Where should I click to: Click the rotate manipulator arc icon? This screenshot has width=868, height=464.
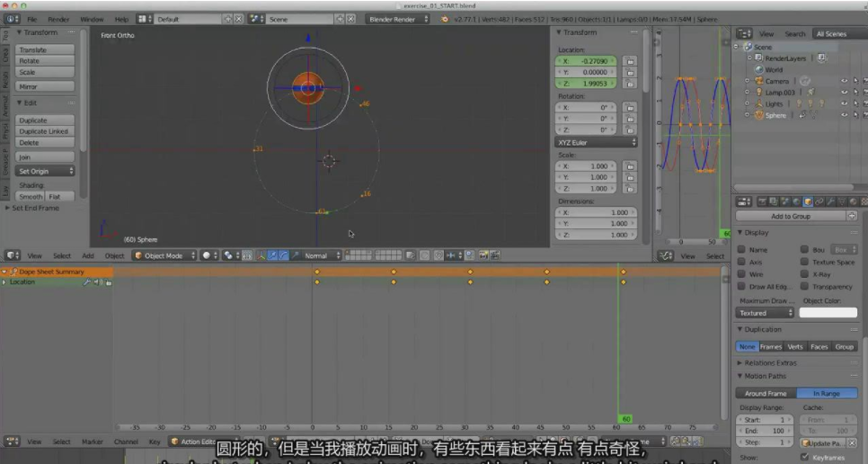[x=283, y=255]
